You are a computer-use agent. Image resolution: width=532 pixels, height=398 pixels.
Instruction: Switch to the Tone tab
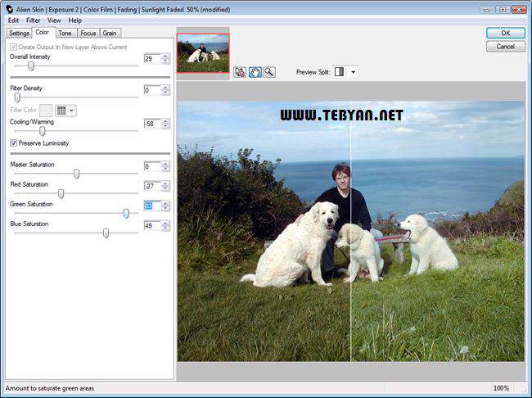pyautogui.click(x=65, y=33)
